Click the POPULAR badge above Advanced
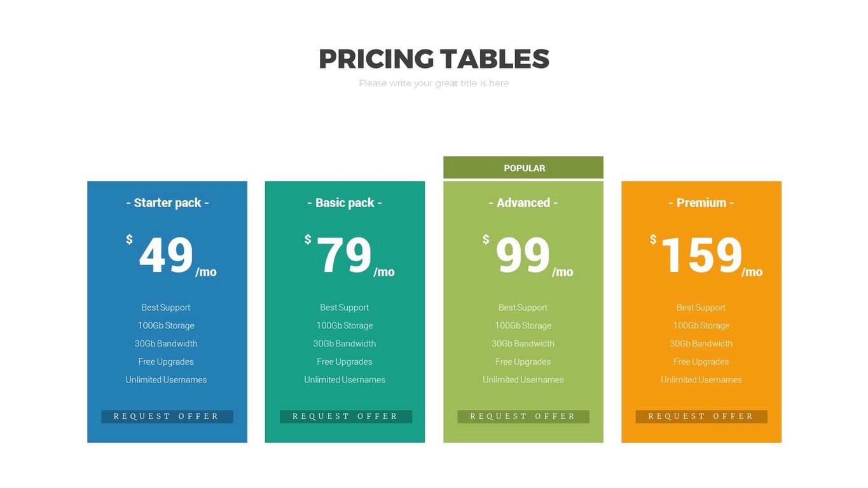868x488 pixels. coord(523,168)
